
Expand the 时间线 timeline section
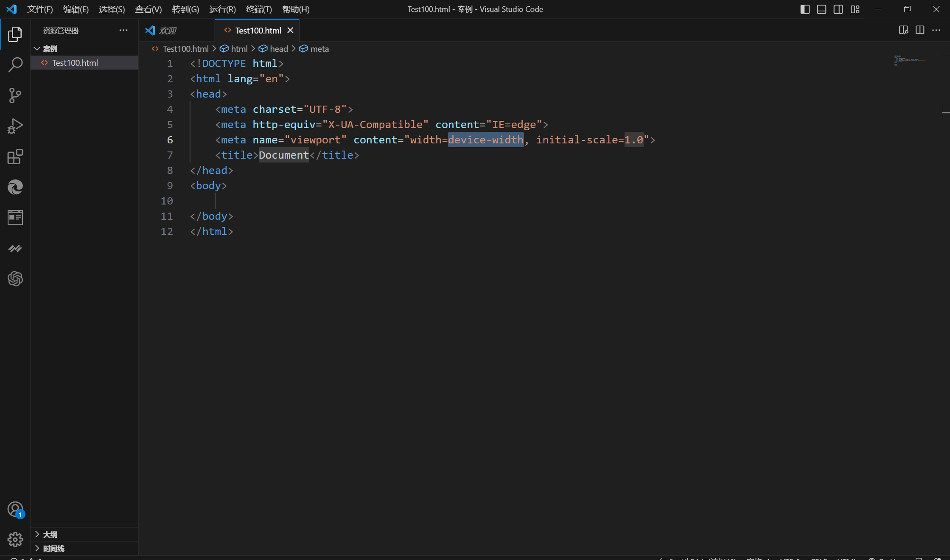(x=84, y=548)
